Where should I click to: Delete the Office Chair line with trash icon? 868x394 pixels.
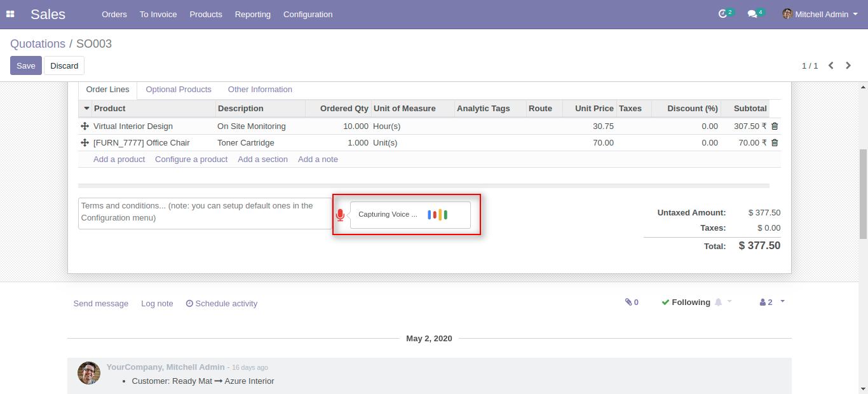(774, 142)
